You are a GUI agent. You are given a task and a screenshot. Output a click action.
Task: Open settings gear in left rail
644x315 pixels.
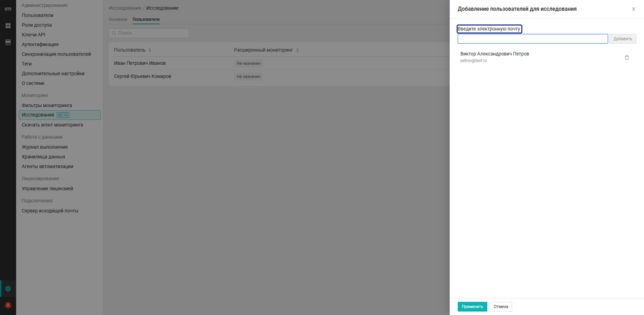click(x=8, y=289)
